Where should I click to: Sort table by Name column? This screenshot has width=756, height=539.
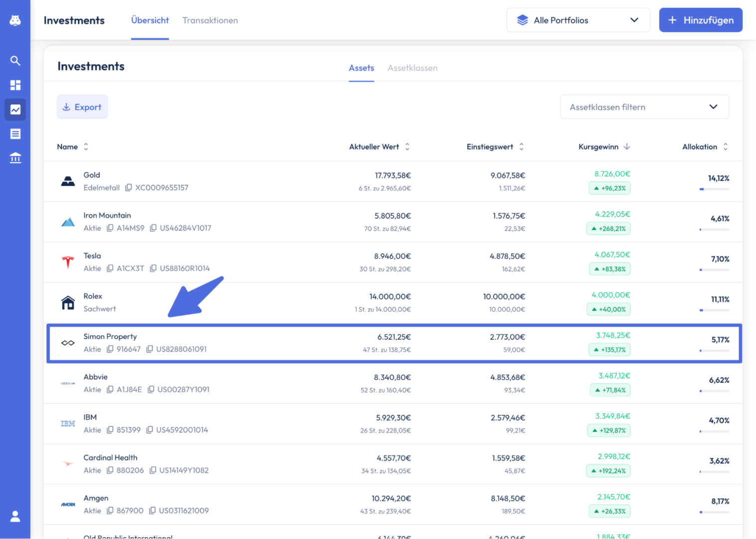[72, 147]
